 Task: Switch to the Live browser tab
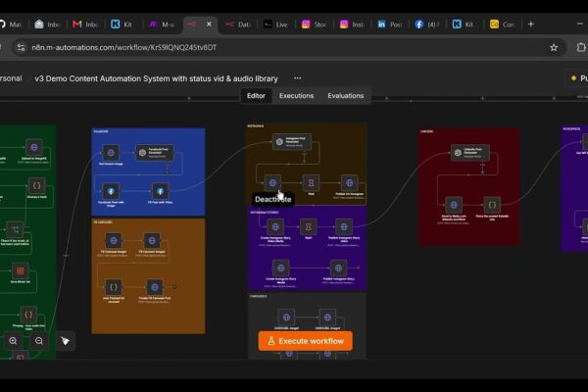(x=275, y=24)
